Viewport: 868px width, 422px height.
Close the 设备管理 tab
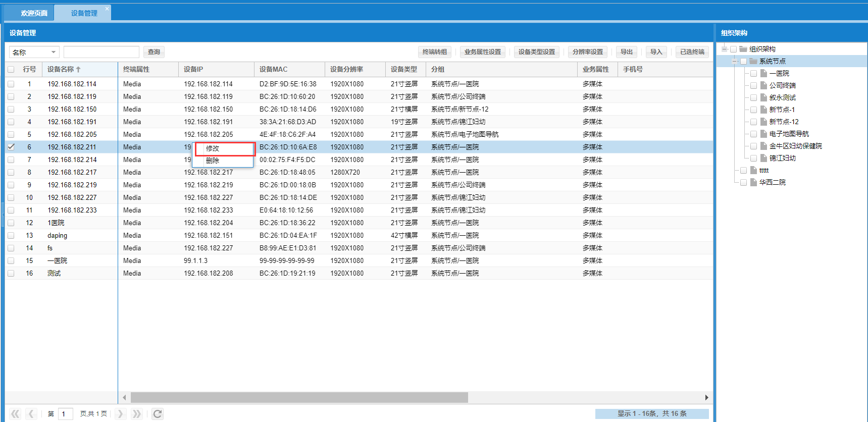[107, 9]
